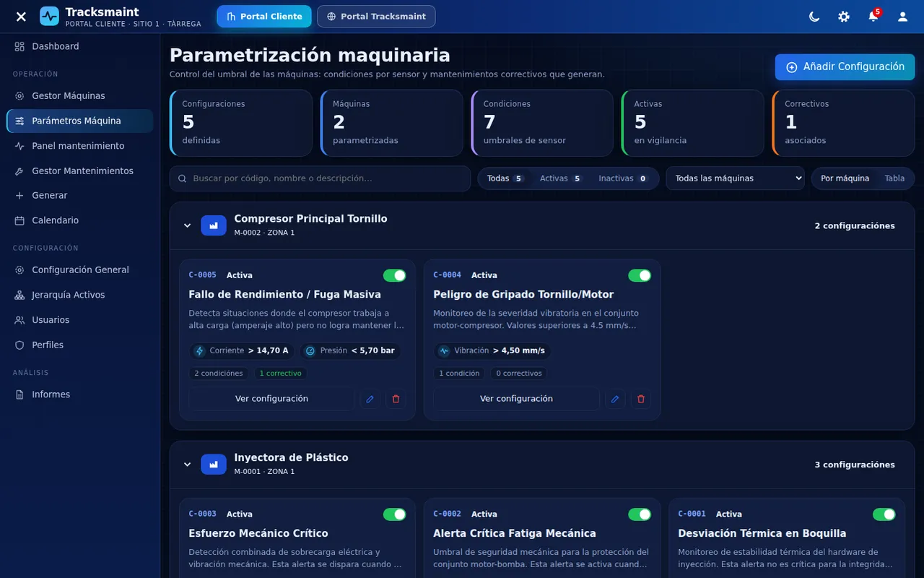924x578 pixels.
Task: Click the Condiciones 7 umbrales card
Action: [542, 123]
